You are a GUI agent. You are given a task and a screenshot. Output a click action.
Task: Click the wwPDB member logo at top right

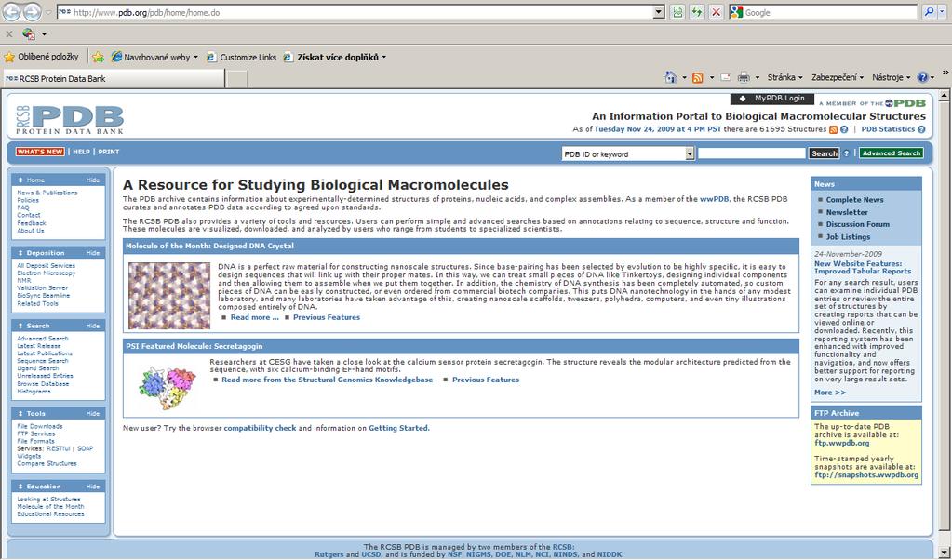click(905, 103)
